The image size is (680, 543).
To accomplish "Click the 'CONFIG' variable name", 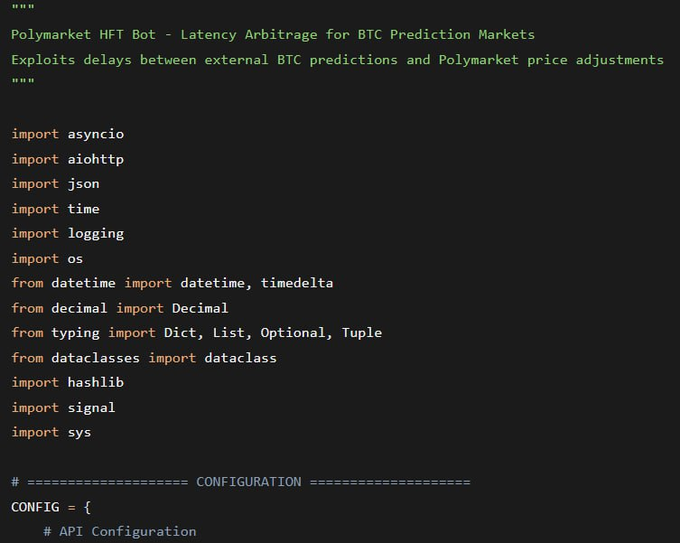I will pyautogui.click(x=35, y=507).
